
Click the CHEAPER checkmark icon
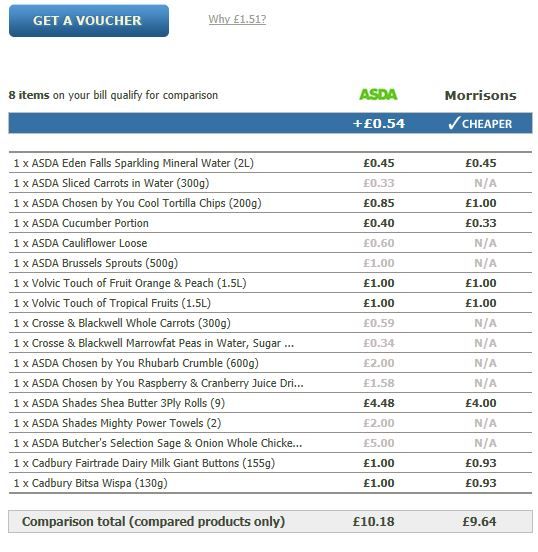click(x=454, y=123)
